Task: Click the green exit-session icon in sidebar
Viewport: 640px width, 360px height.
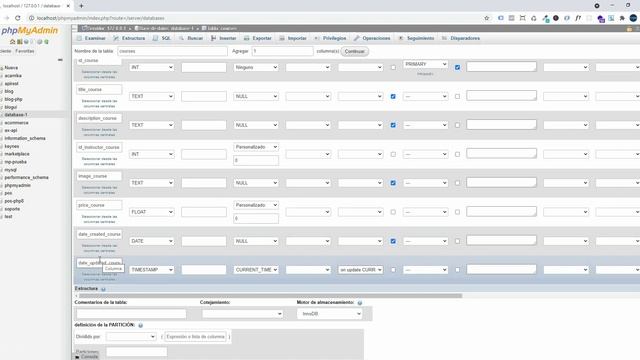Action: tap(19, 42)
